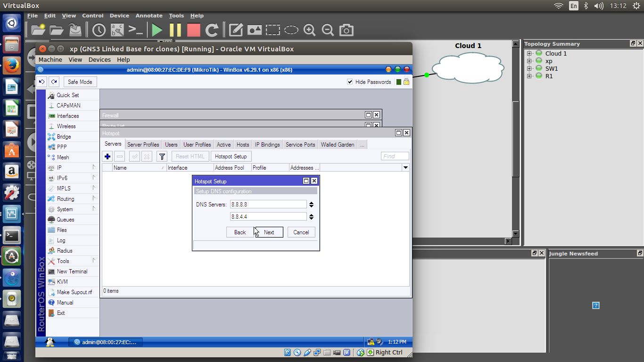Enable Safe Mode in WinBox
The image size is (644, 362).
tap(80, 82)
